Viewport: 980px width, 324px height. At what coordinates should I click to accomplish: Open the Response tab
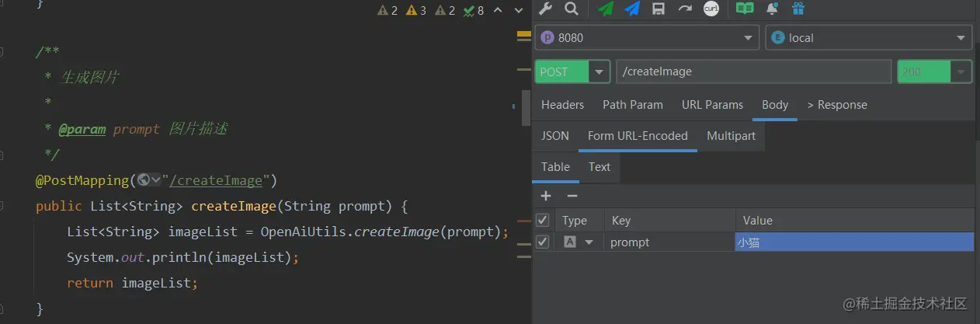[x=837, y=105]
